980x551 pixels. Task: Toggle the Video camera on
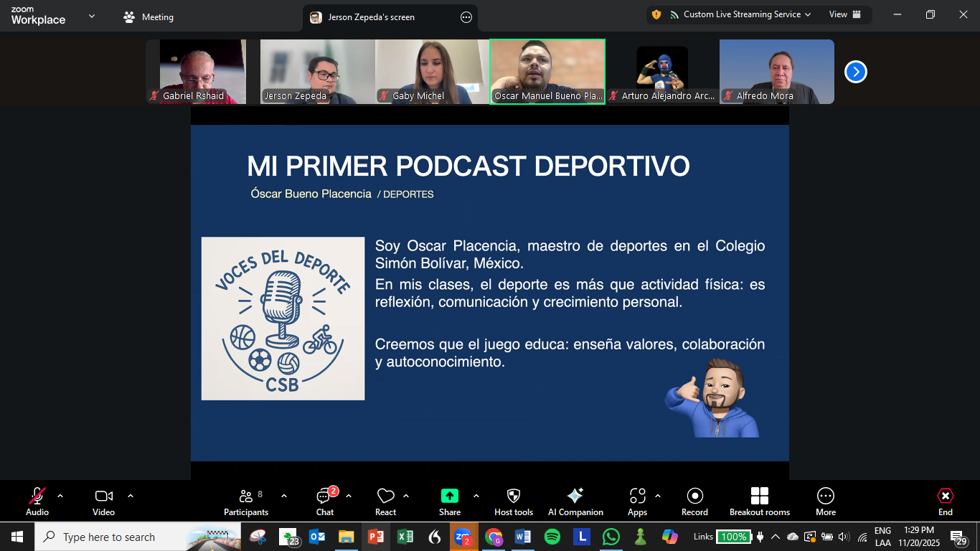pos(103,501)
